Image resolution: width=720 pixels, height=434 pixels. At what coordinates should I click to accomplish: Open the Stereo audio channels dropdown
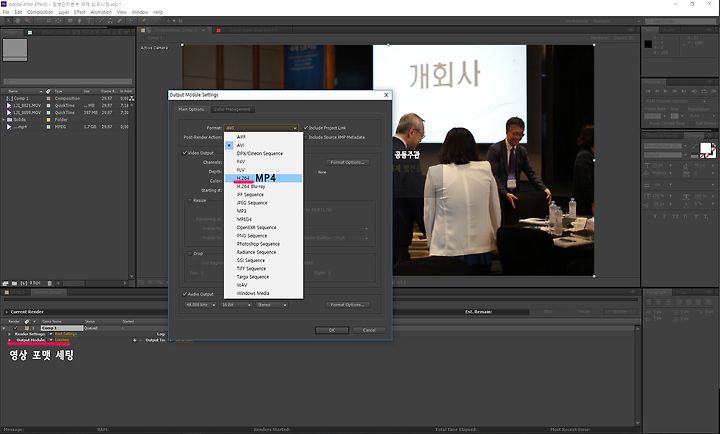[x=272, y=305]
